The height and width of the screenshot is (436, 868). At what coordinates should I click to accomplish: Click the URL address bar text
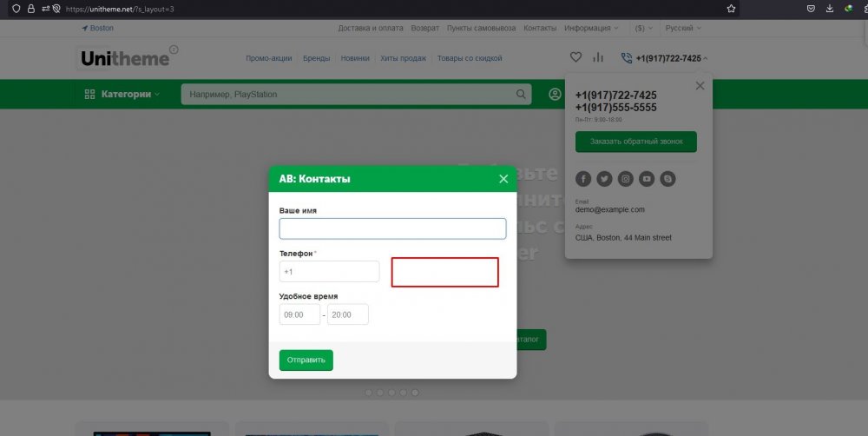(120, 9)
